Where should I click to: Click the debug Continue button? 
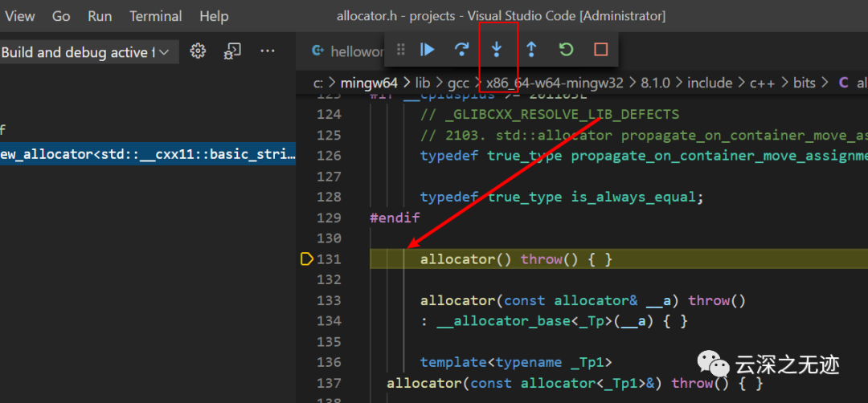(427, 50)
